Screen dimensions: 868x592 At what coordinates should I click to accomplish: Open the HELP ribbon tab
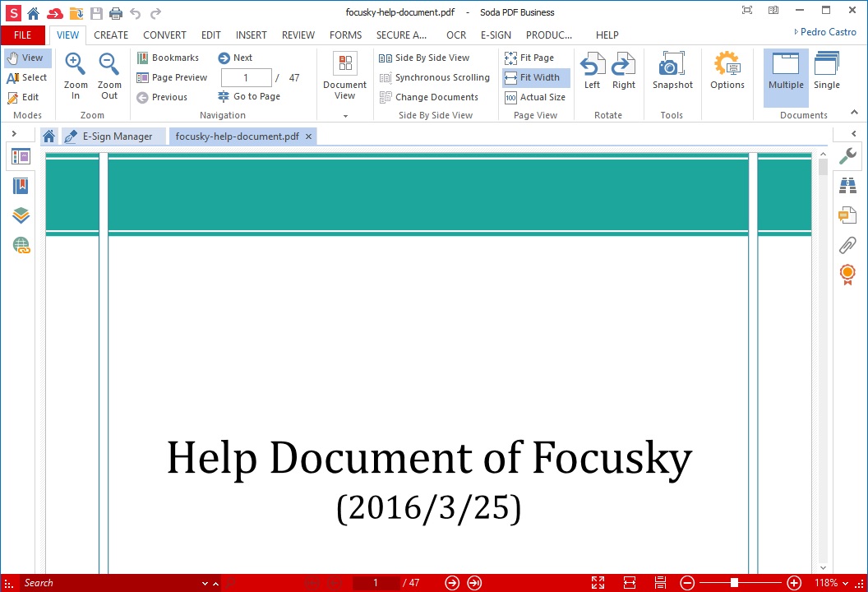[607, 35]
